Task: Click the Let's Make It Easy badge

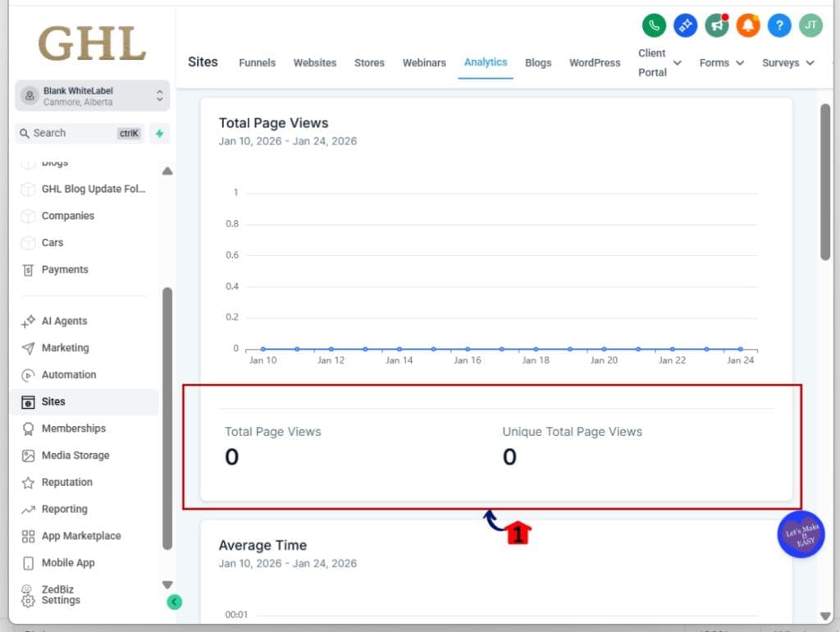Action: (800, 534)
